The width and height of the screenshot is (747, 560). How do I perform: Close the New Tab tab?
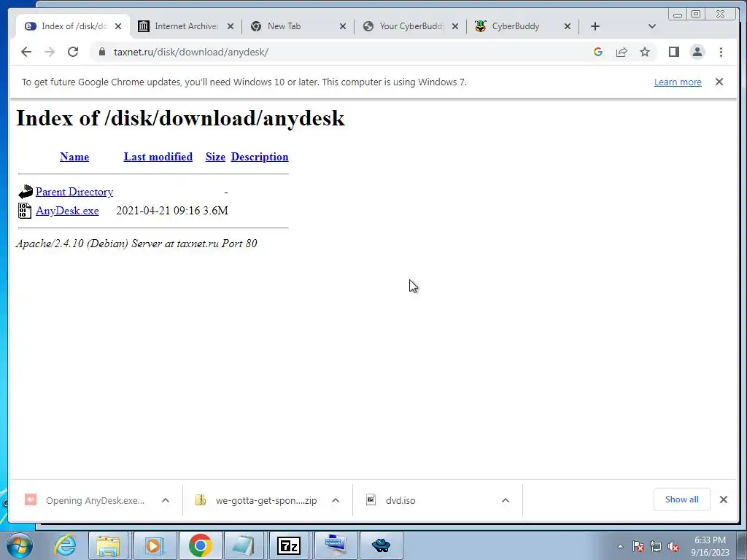click(x=343, y=26)
